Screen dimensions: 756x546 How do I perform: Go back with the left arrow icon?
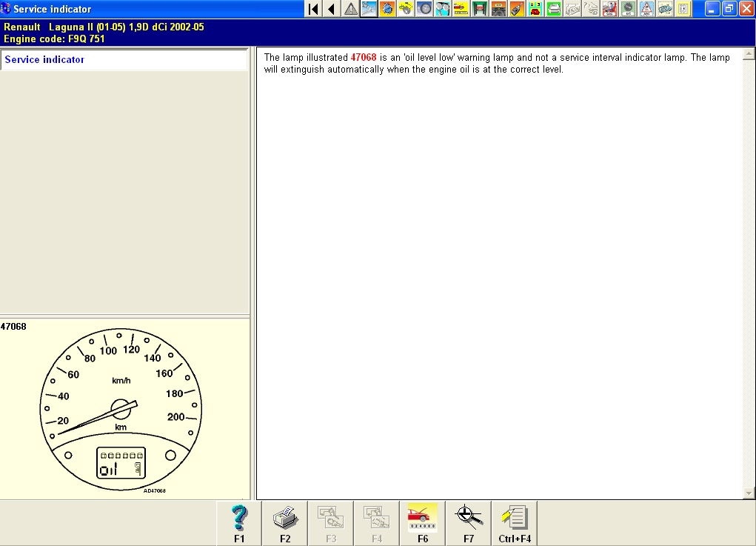332,9
